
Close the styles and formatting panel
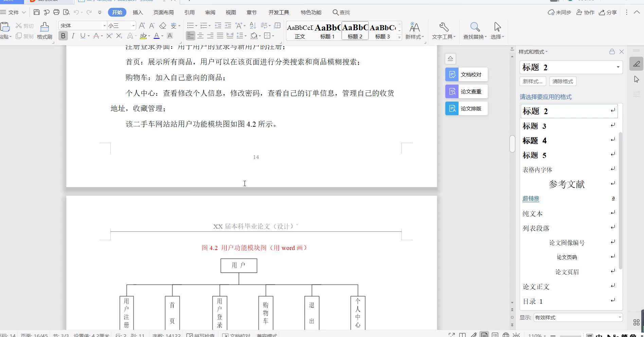point(622,52)
